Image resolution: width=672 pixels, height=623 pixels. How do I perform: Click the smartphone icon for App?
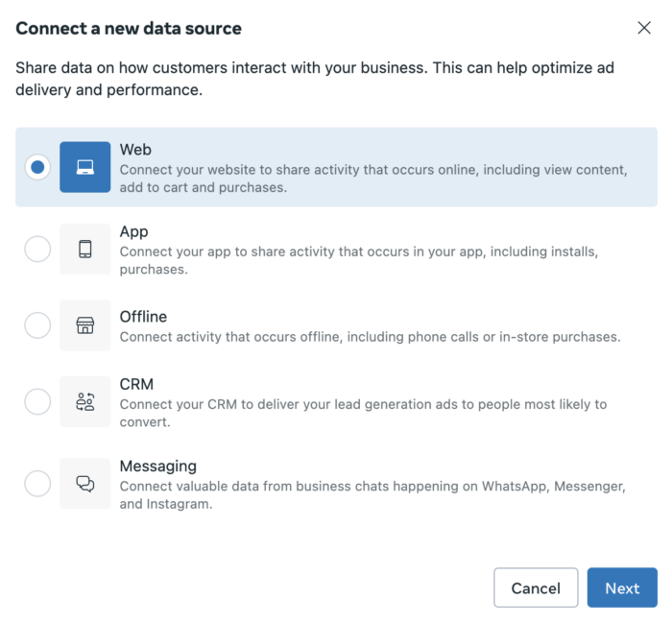pyautogui.click(x=84, y=249)
